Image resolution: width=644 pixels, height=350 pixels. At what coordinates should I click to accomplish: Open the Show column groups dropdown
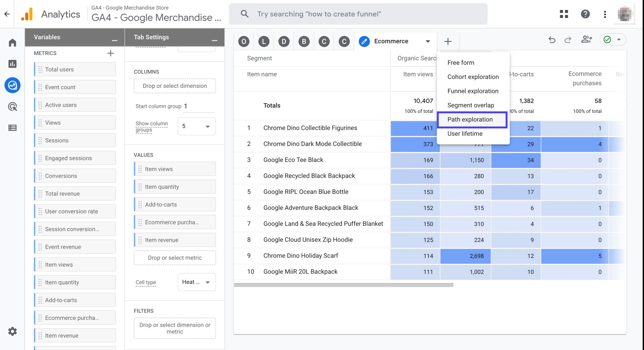[197, 126]
